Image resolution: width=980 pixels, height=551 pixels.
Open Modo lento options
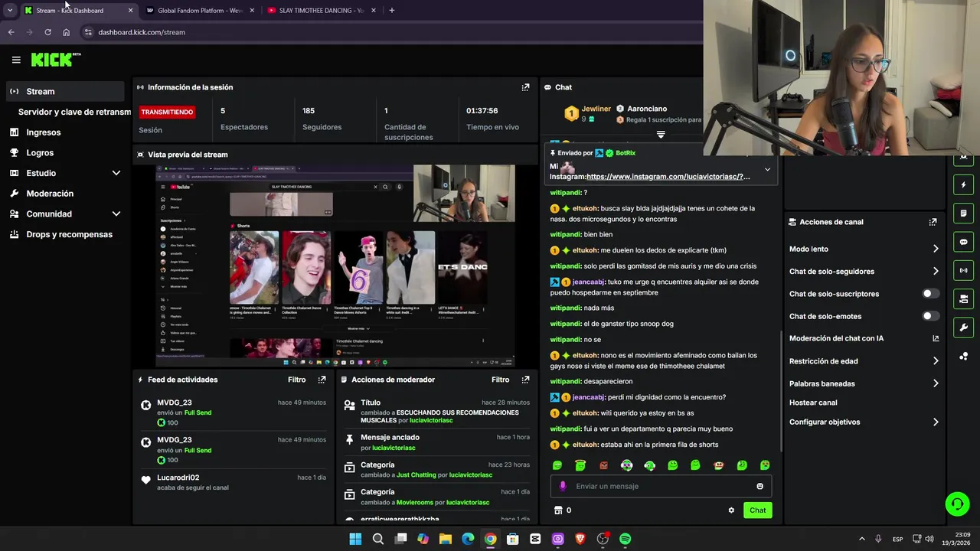[x=864, y=249]
